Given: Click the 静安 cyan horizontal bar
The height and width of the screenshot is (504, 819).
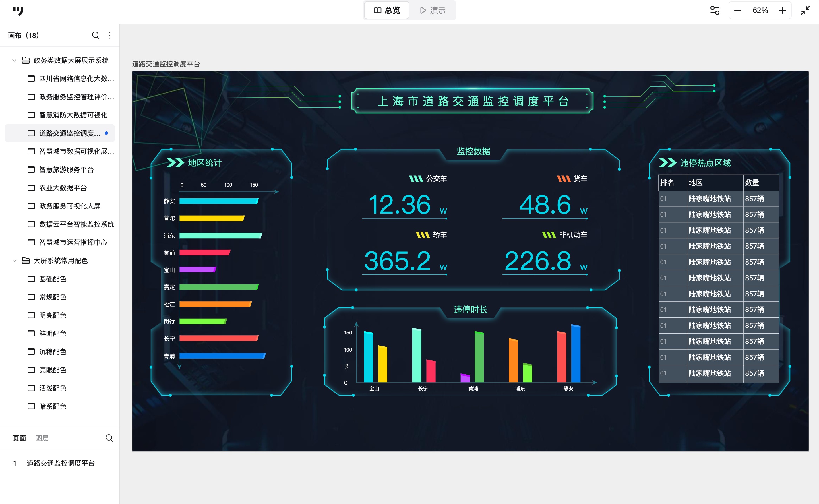Looking at the screenshot, I should pyautogui.click(x=219, y=201).
